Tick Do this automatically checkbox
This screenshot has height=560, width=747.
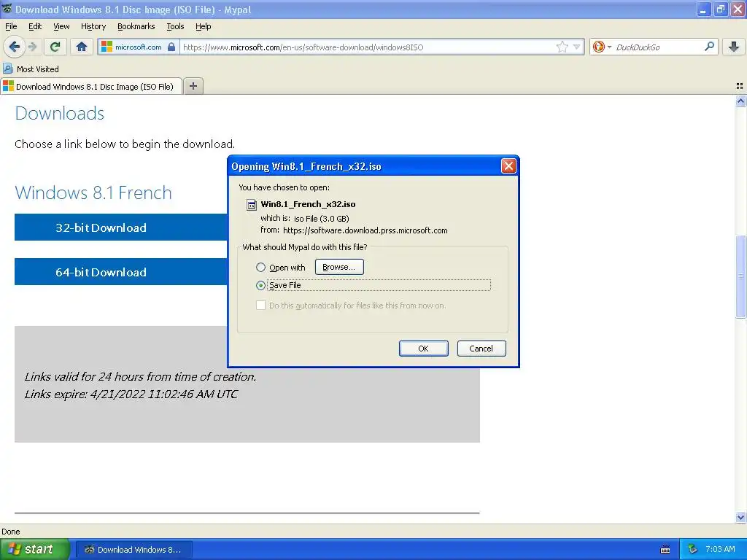click(x=260, y=306)
